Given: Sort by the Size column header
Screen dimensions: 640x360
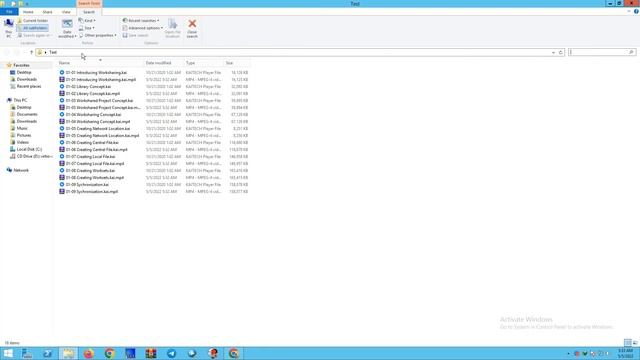Looking at the screenshot, I should (237, 63).
